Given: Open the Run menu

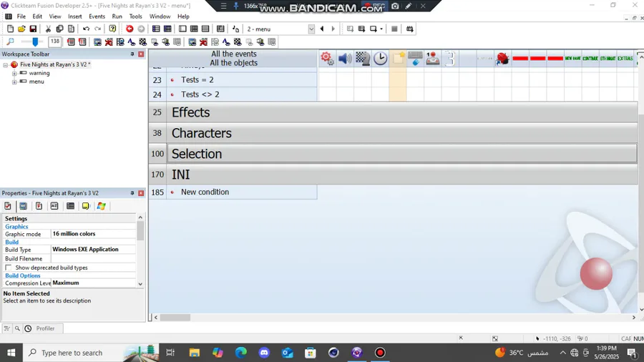Looking at the screenshot, I should click(x=117, y=16).
